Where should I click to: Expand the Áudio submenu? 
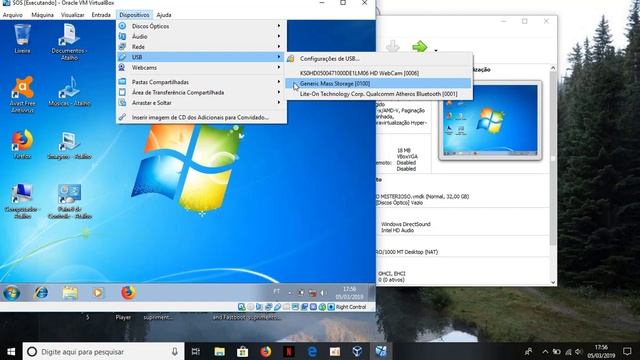(201, 36)
